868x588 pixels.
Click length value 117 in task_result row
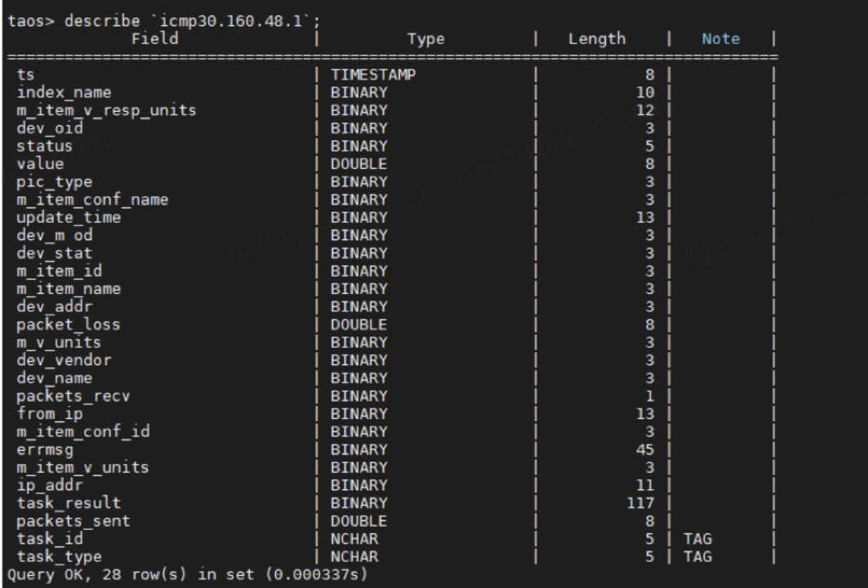click(640, 503)
